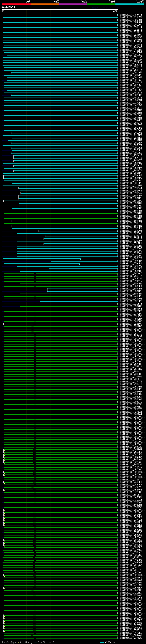Select hit label UniRef100_B6KN45

[x=131, y=273]
